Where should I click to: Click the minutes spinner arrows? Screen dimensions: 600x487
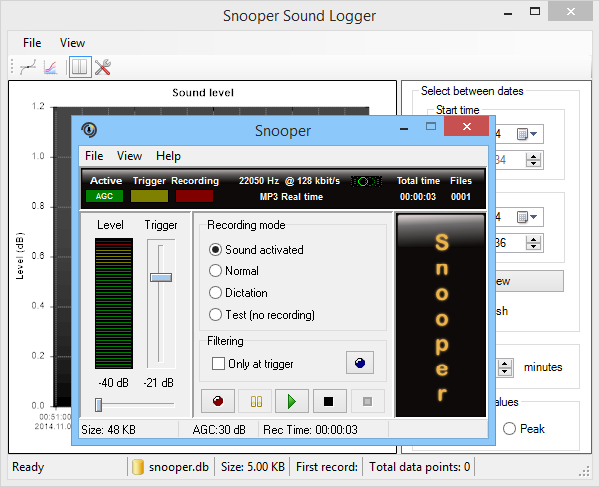tap(505, 367)
